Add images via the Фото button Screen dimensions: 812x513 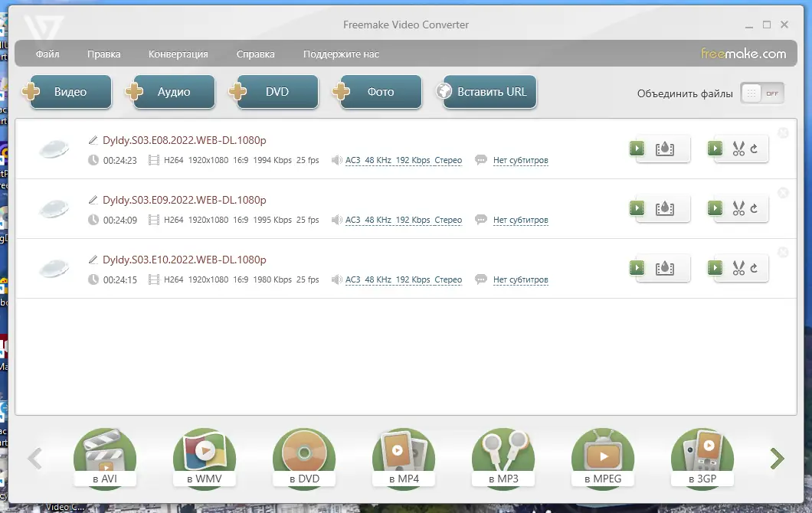tap(378, 92)
